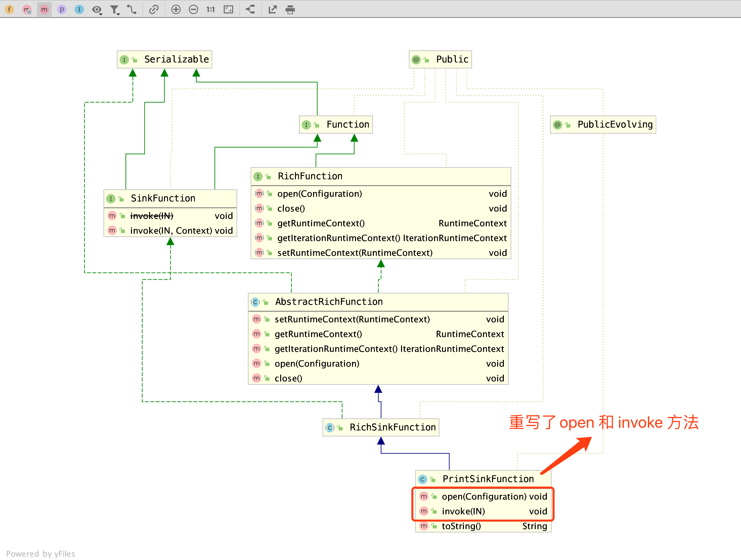Screen dimensions: 741x560
Task: Click abstract class icon beside RichSinkFunction
Action: (x=330, y=428)
